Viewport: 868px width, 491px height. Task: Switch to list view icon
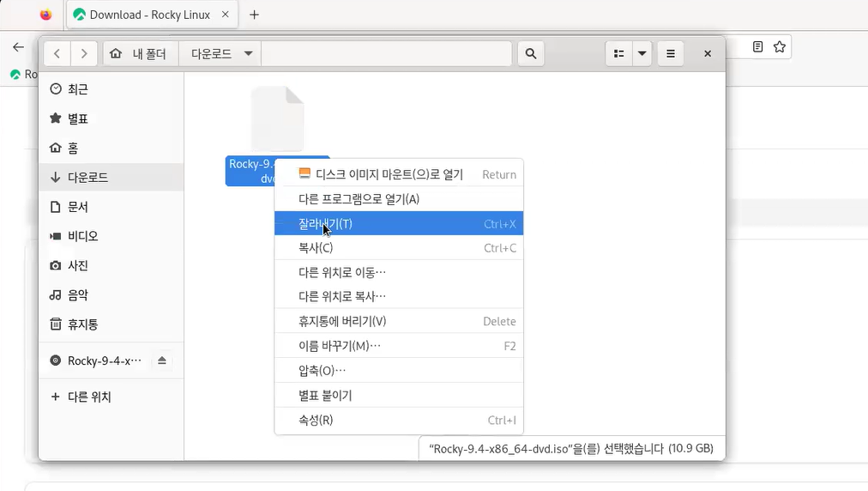(619, 54)
